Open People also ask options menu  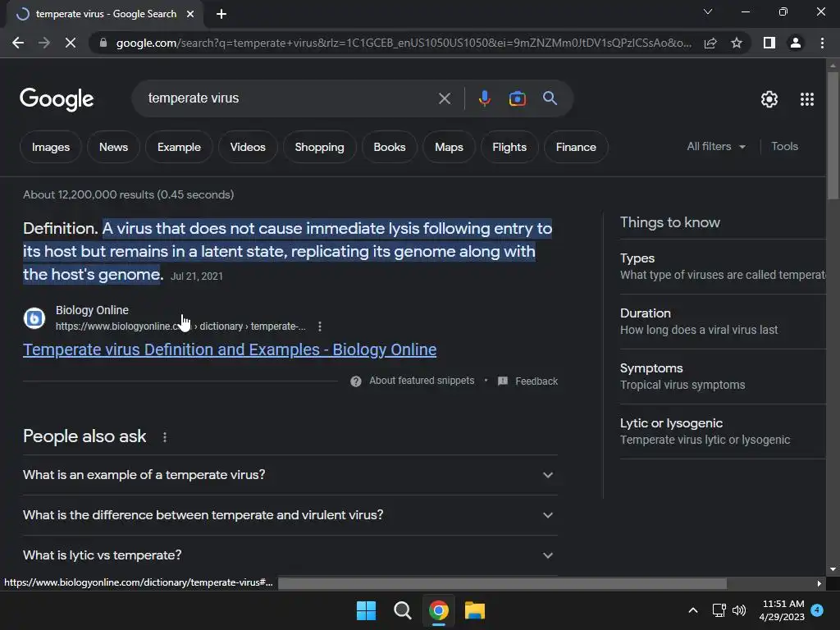[x=164, y=437]
